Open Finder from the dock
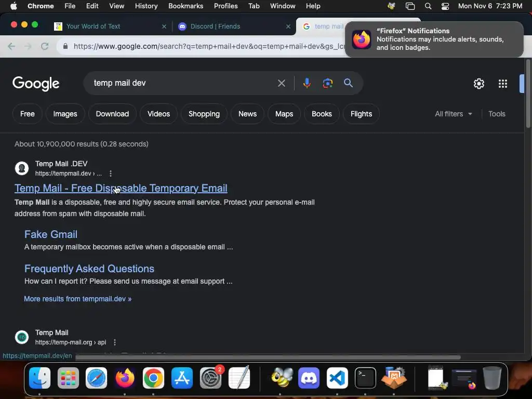Viewport: 532px width, 399px height. click(39, 378)
